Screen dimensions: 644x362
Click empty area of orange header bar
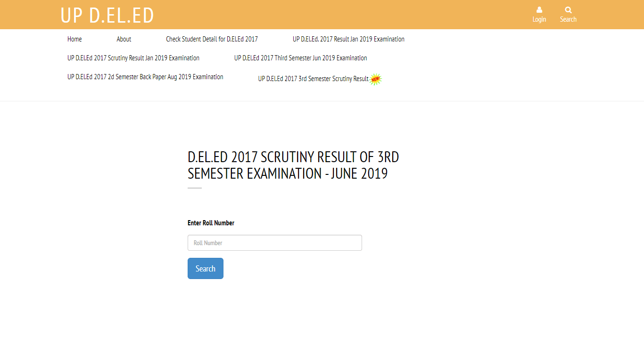click(x=330, y=15)
